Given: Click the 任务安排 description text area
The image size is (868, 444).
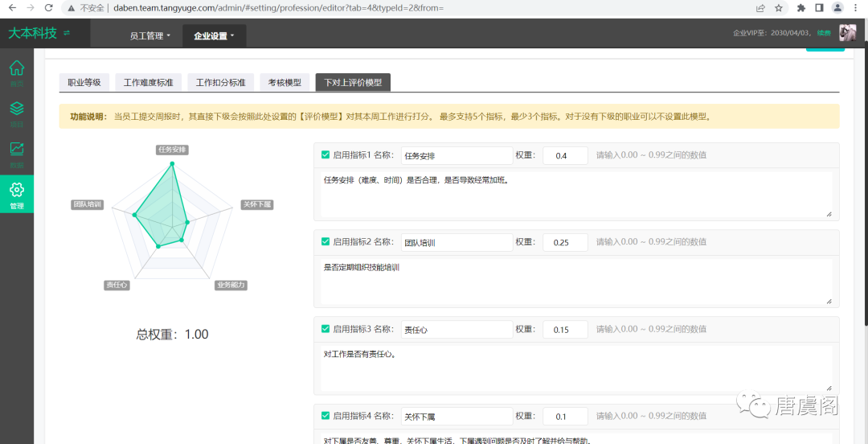Looking at the screenshot, I should tap(576, 194).
